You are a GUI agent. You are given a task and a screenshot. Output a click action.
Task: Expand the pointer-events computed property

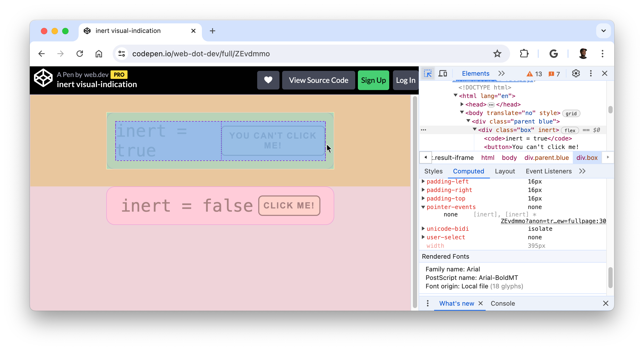[423, 207]
